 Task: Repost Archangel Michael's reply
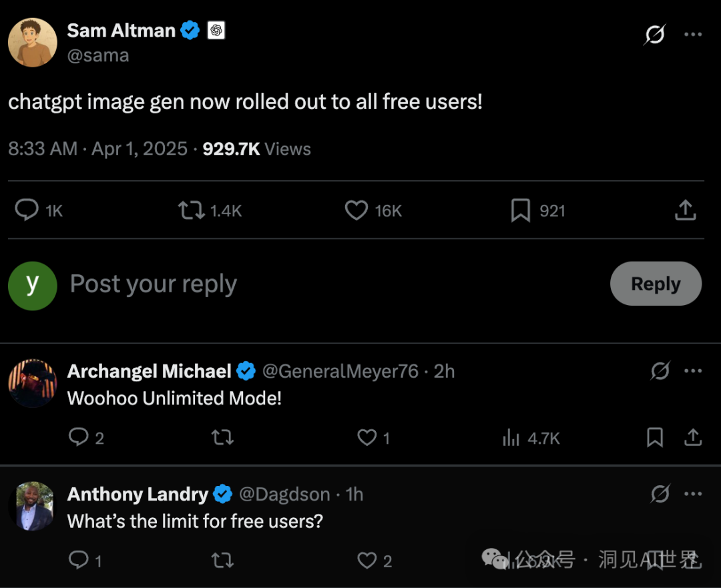[x=222, y=438]
